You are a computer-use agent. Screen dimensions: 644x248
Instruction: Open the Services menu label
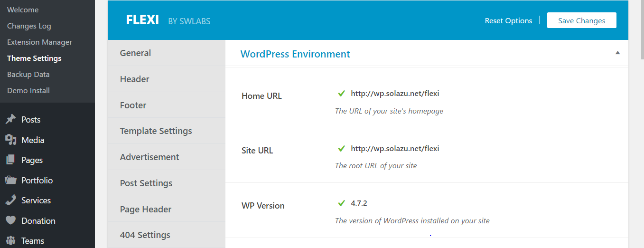click(x=36, y=200)
